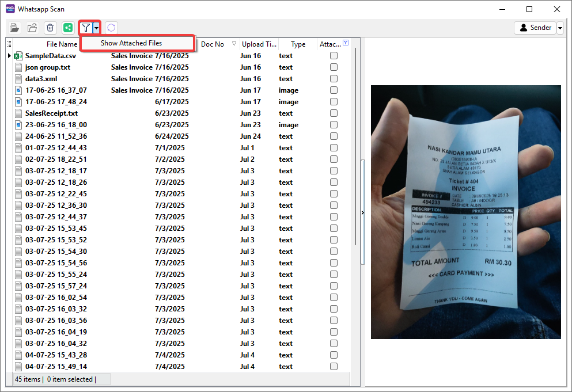This screenshot has width=572, height=392.
Task: Tick the Attached checkbox for 04-07-25 15_43_28
Action: (334, 355)
